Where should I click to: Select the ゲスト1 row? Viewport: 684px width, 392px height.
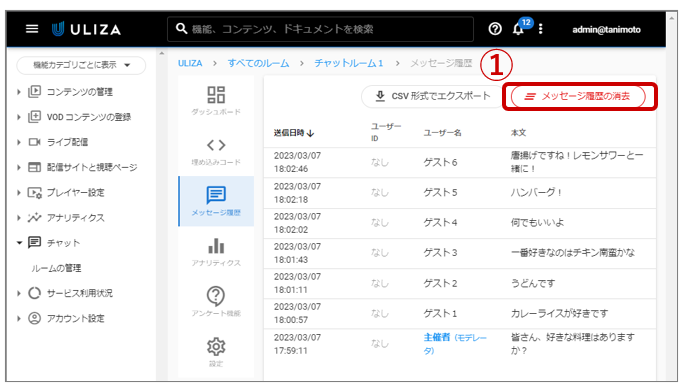(460, 314)
